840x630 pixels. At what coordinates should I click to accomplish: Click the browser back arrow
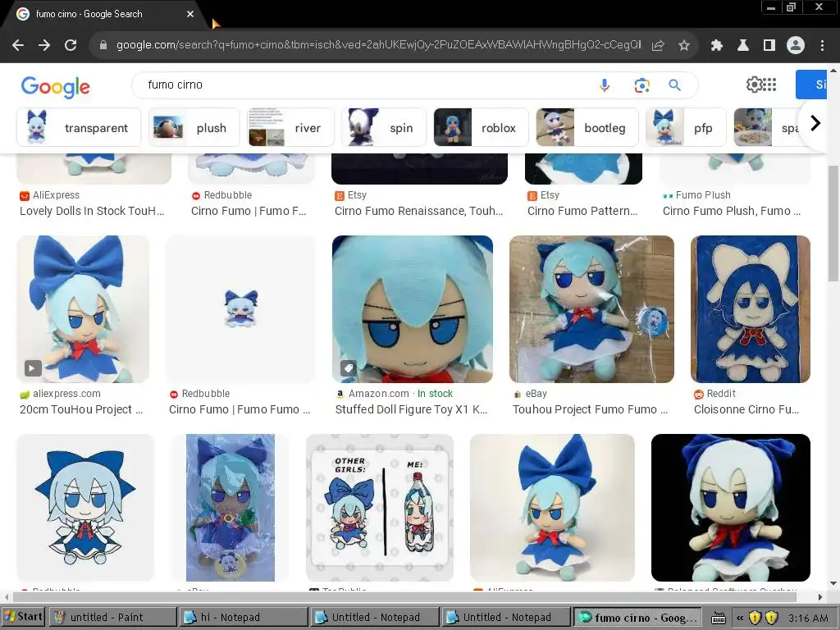coord(18,45)
